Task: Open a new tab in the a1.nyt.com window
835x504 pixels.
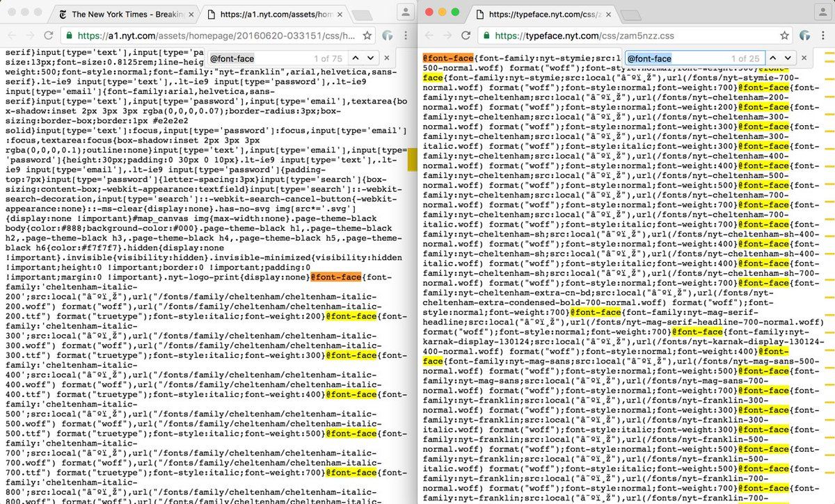Action: click(362, 15)
